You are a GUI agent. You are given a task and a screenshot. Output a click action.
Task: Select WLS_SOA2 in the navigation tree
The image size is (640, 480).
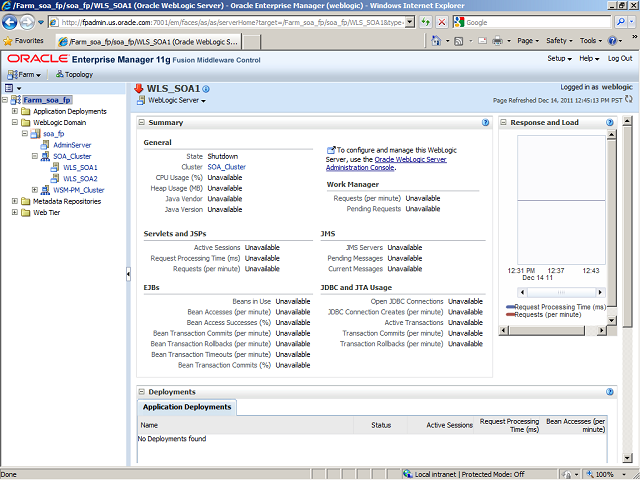pos(80,178)
